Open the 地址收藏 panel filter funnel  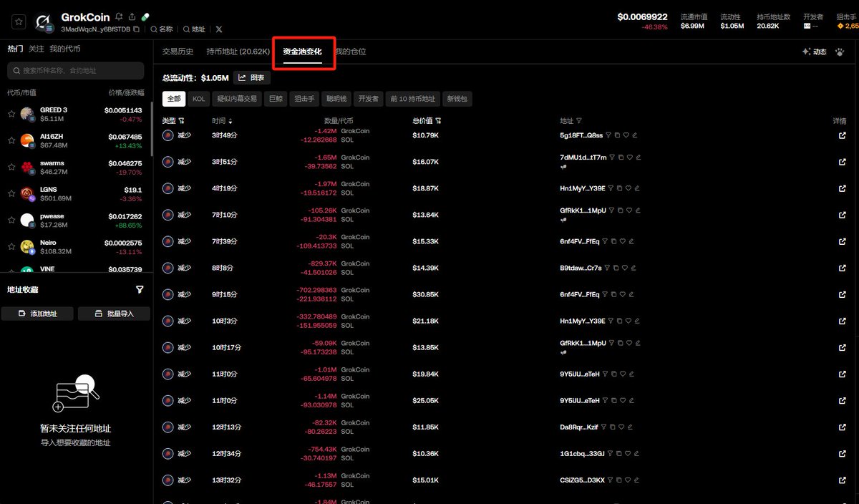[140, 289]
